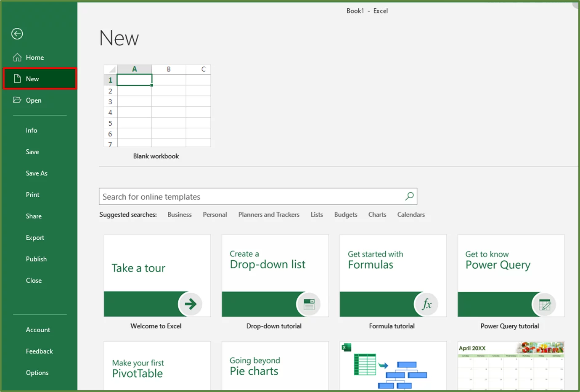The height and width of the screenshot is (392, 580).
Task: Open Excel Options from the sidebar
Action: click(x=37, y=372)
